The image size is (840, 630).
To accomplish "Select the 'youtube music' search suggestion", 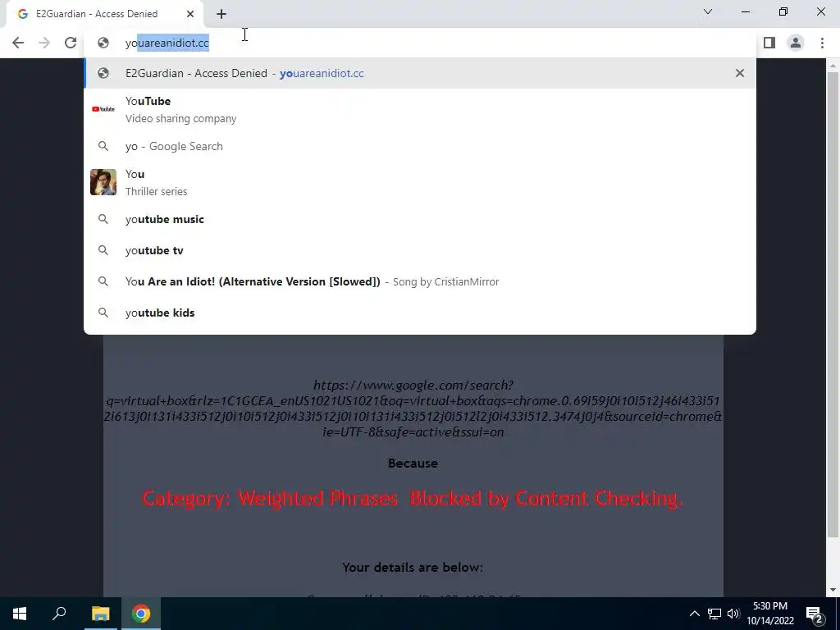I will pos(420,219).
